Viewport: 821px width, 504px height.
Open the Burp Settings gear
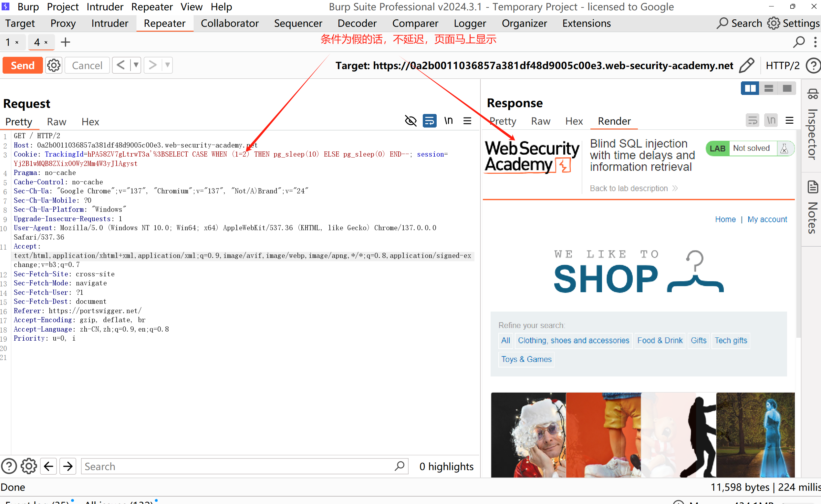click(x=773, y=23)
